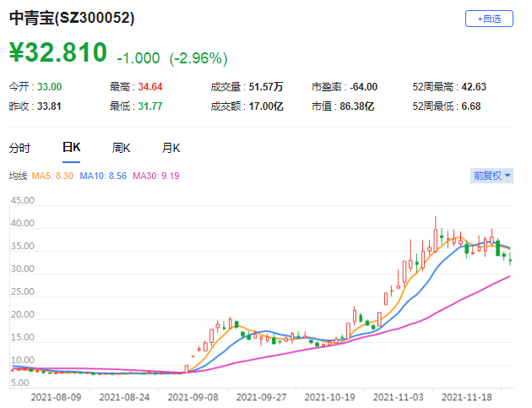This screenshot has width=532, height=408.
Task: Switch to the 分时 chart tab
Action: click(x=19, y=148)
